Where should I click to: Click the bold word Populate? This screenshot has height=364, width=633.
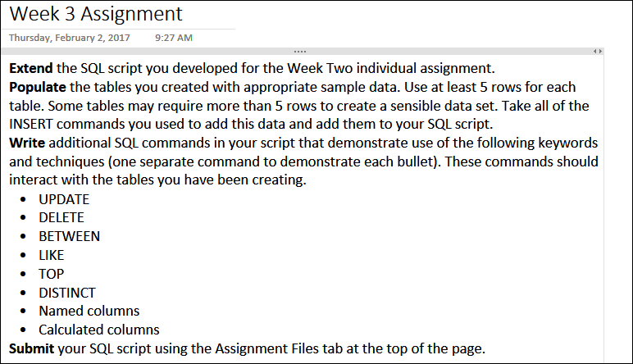click(38, 87)
